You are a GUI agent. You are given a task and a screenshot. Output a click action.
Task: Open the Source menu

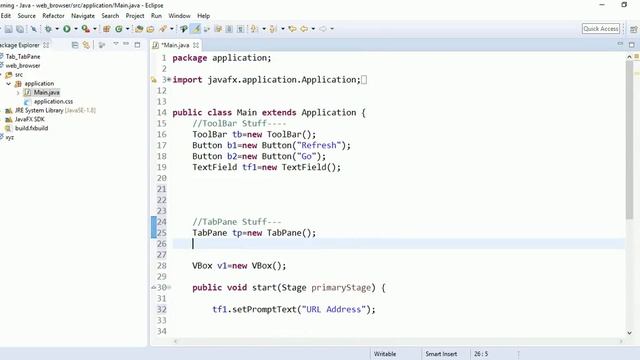click(x=27, y=16)
